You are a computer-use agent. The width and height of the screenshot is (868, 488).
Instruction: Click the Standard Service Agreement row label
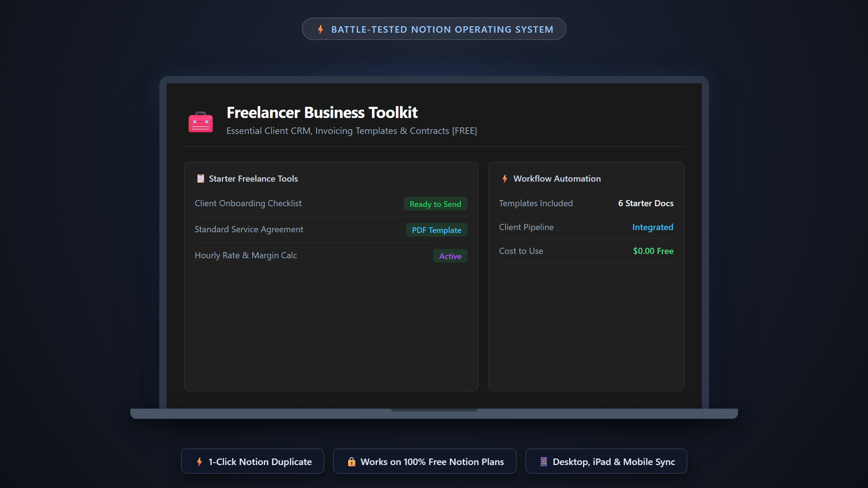click(x=249, y=229)
